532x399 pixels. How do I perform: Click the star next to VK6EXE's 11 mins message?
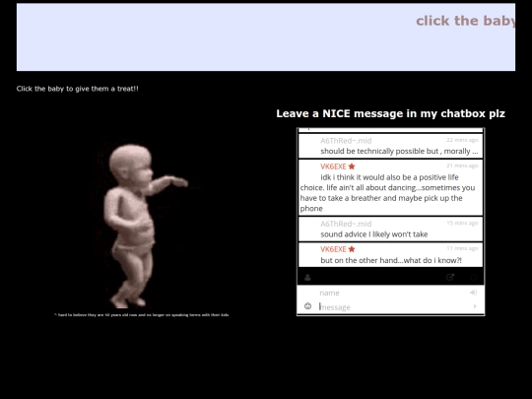[x=352, y=249]
